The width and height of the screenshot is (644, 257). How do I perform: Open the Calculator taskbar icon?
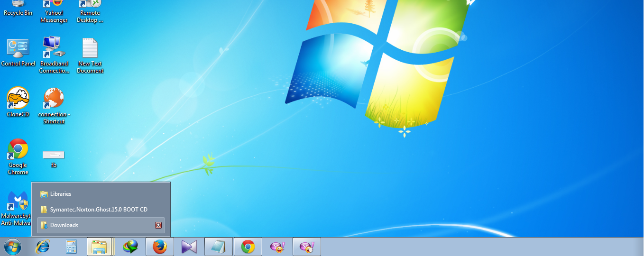tap(71, 247)
